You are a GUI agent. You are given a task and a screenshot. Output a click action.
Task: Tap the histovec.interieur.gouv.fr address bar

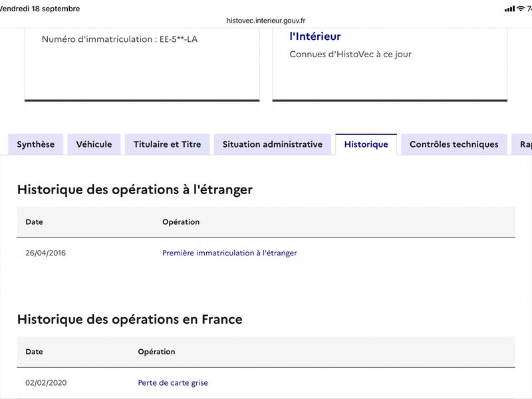coord(266,21)
